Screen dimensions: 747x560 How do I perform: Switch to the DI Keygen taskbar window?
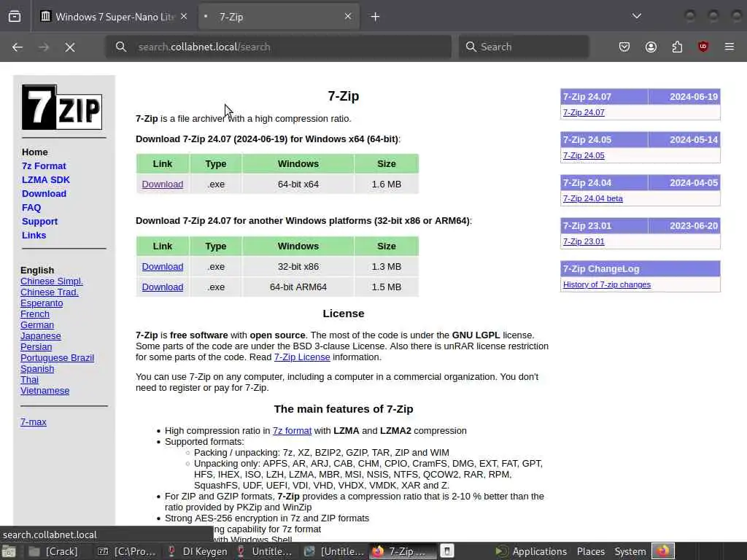pos(198,551)
